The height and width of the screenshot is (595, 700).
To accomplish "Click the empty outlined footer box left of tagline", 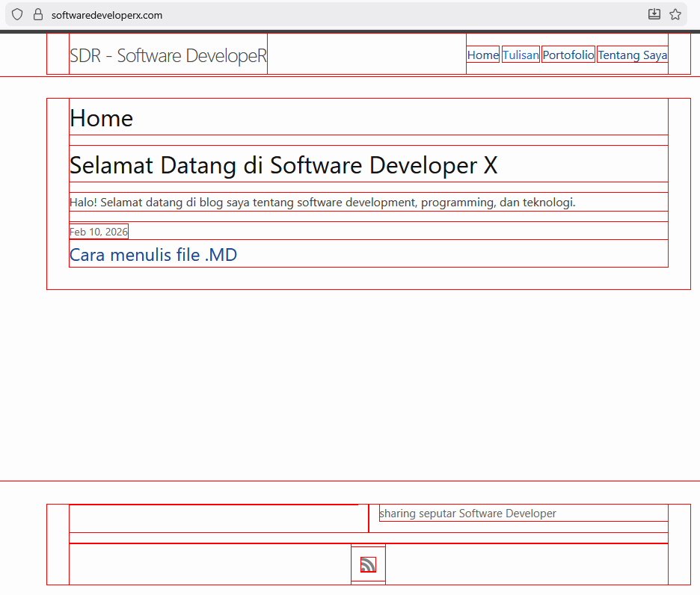I will (x=218, y=519).
